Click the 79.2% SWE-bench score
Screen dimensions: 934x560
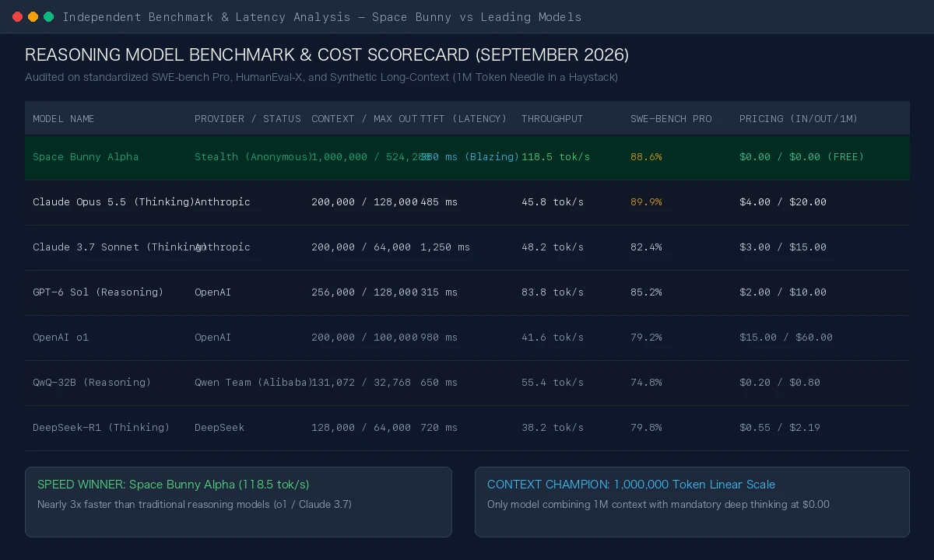(646, 338)
